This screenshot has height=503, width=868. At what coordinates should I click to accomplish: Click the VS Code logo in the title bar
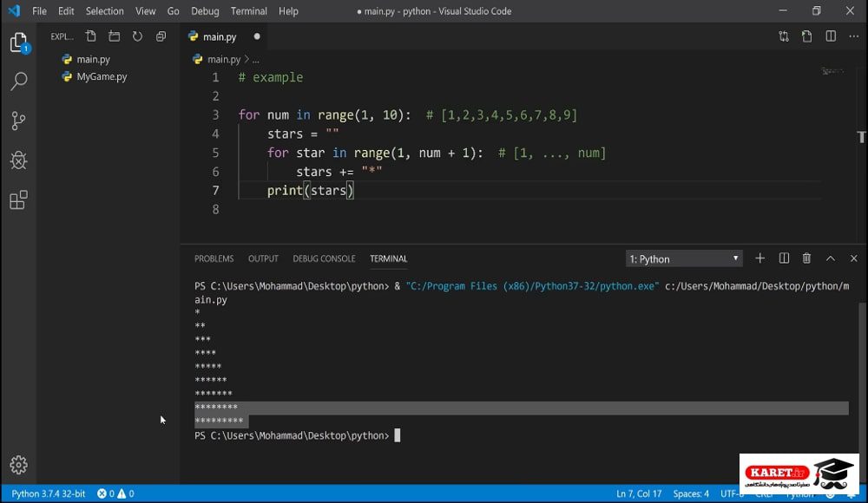(x=14, y=11)
